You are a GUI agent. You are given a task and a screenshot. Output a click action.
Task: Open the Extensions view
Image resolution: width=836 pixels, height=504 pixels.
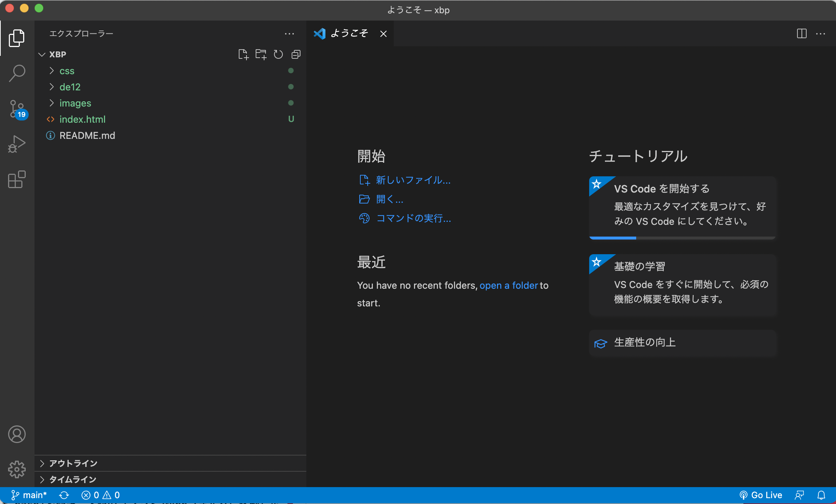tap(17, 179)
